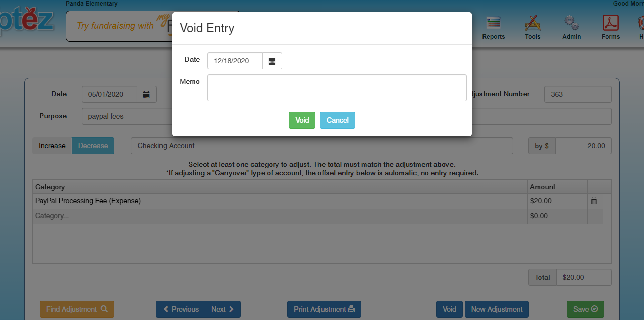The width and height of the screenshot is (644, 320).
Task: Open the empty Category selector row
Action: coord(279,216)
